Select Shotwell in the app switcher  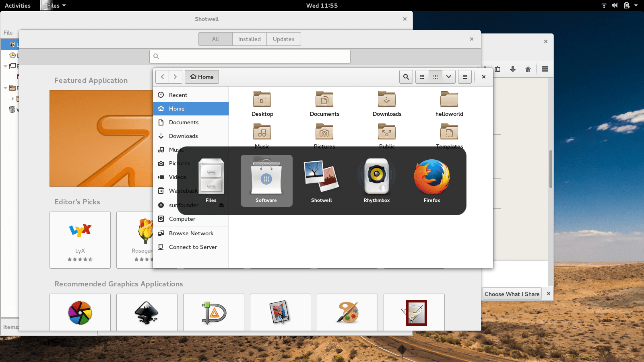click(322, 181)
